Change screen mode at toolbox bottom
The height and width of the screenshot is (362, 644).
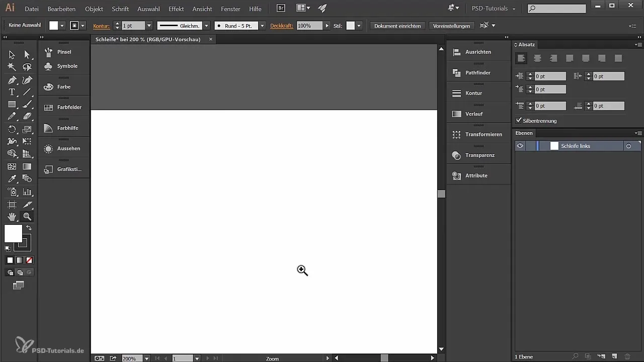click(19, 285)
